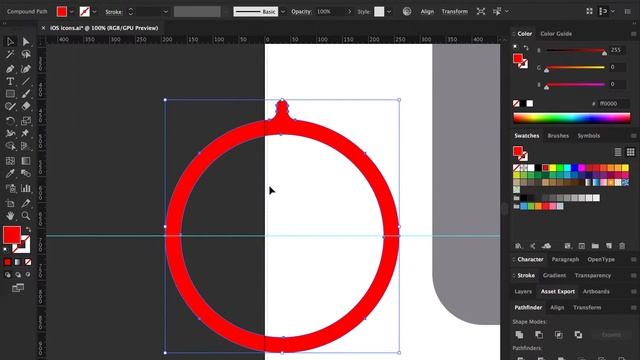Screen dimensions: 640x360
Task: Expand the Opacity options arrow
Action: click(349, 12)
